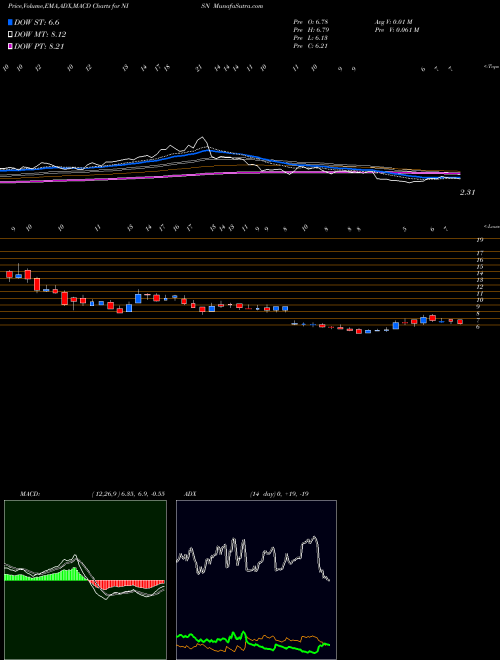Select the 'DOW MT: 8.12' legend label
Image resolution: width=500 pixels, height=660 pixels.
pyautogui.click(x=40, y=35)
